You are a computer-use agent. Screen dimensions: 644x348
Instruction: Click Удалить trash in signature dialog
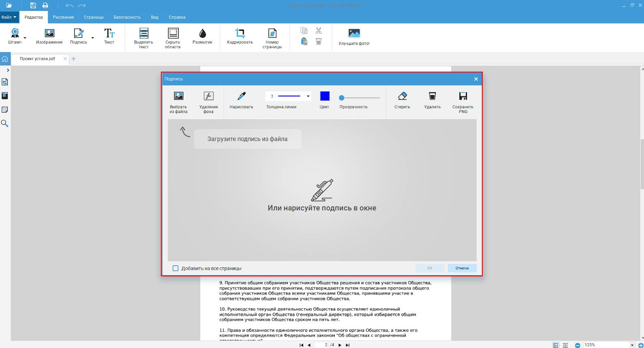tap(432, 100)
